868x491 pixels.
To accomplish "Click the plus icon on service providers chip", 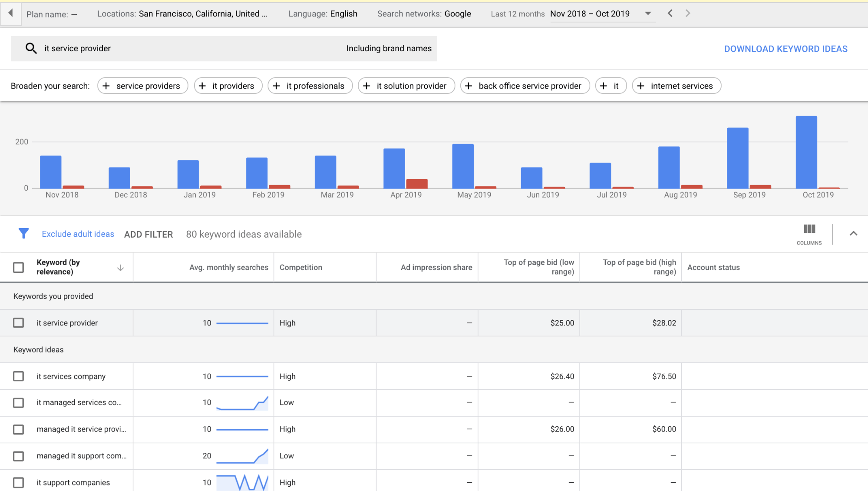I will [x=106, y=86].
